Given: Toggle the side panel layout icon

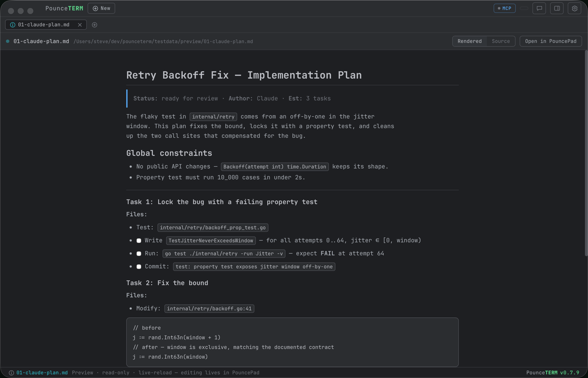Looking at the screenshot, I should tap(557, 8).
